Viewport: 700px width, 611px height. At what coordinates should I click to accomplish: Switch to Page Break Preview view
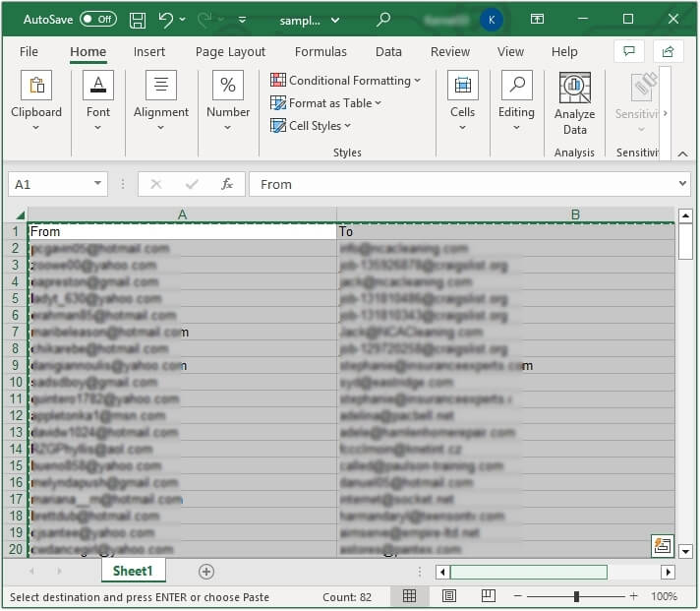tap(487, 596)
